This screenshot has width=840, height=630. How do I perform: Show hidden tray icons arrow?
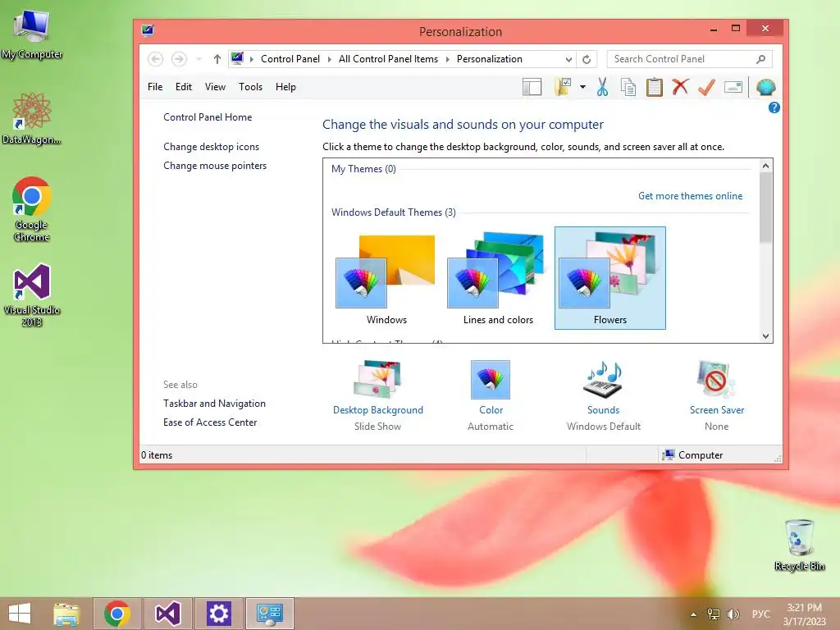(693, 614)
